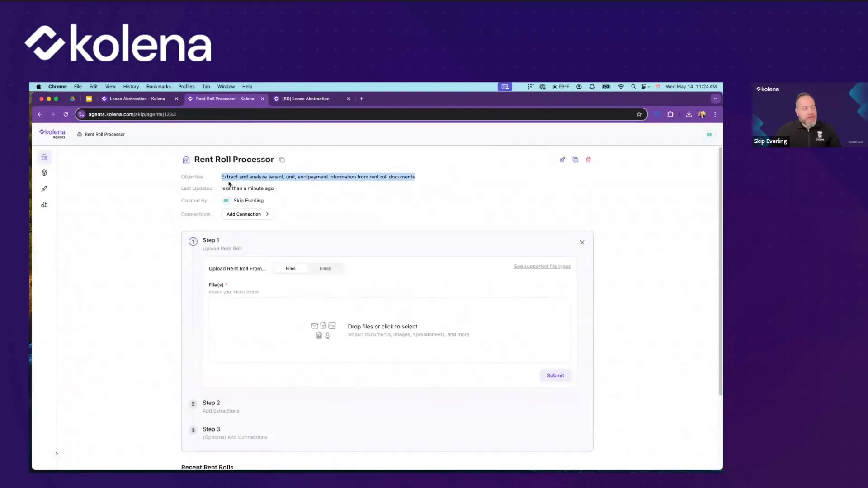868x488 pixels.
Task: Click the browser forward arrow
Action: point(52,114)
